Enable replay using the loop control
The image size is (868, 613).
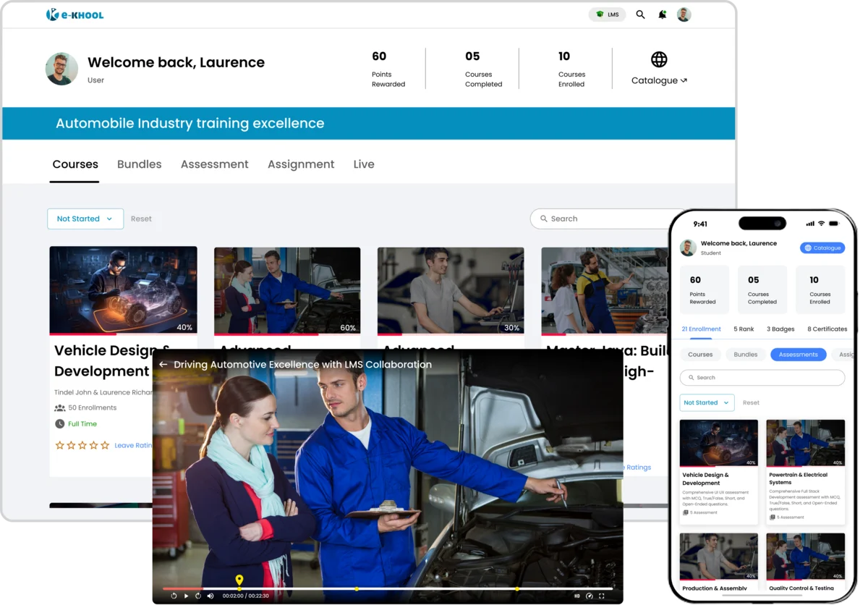[x=174, y=596]
